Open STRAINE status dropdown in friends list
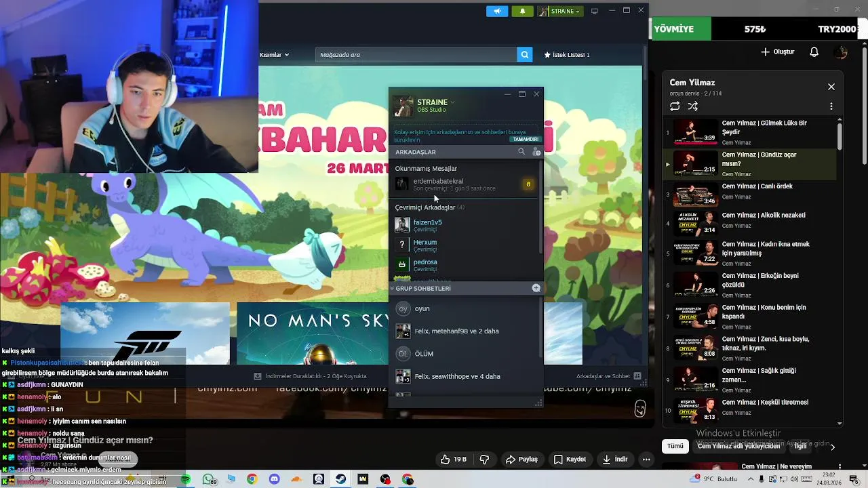 click(452, 102)
